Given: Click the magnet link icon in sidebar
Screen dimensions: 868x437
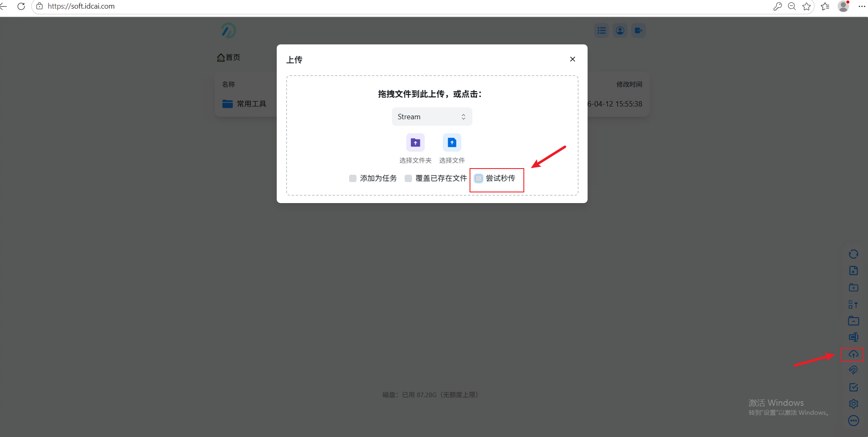Looking at the screenshot, I should 853,370.
